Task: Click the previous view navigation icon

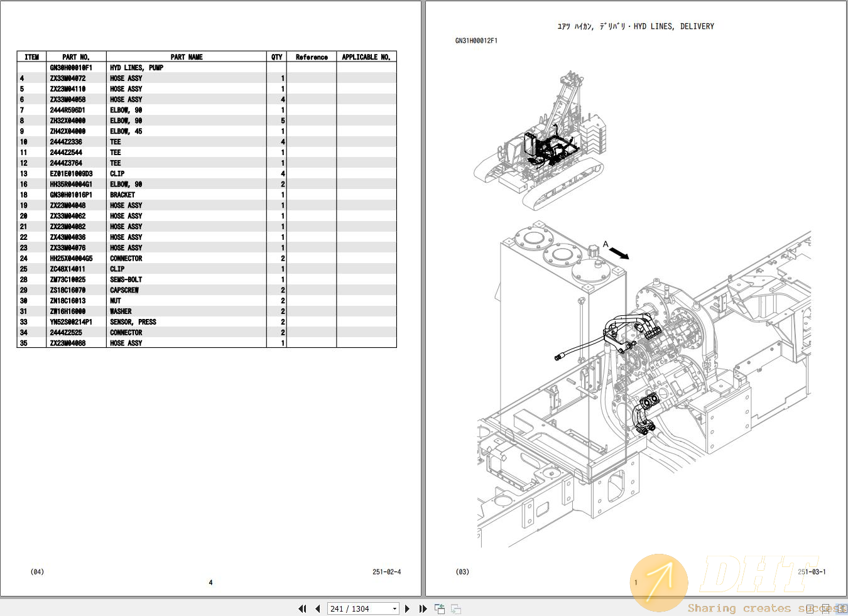Action: pos(440,608)
